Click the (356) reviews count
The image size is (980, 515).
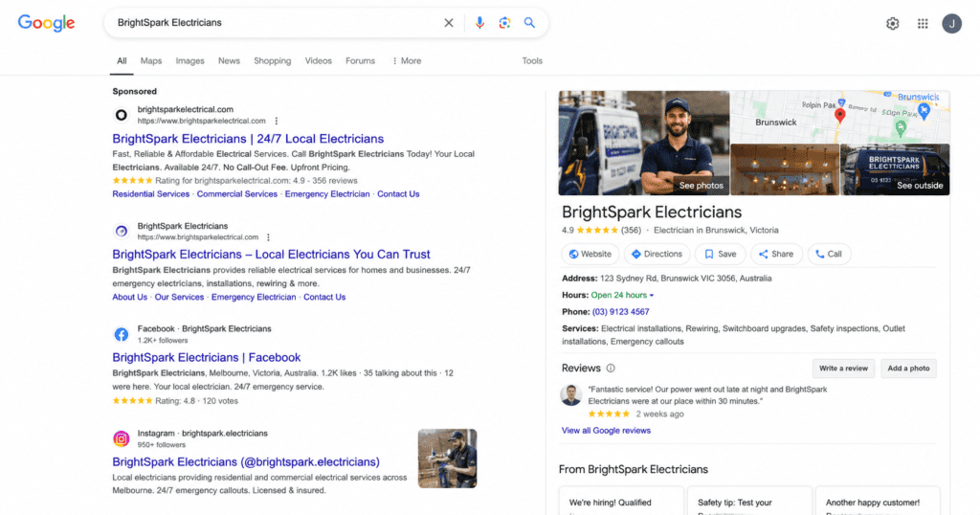click(x=631, y=231)
